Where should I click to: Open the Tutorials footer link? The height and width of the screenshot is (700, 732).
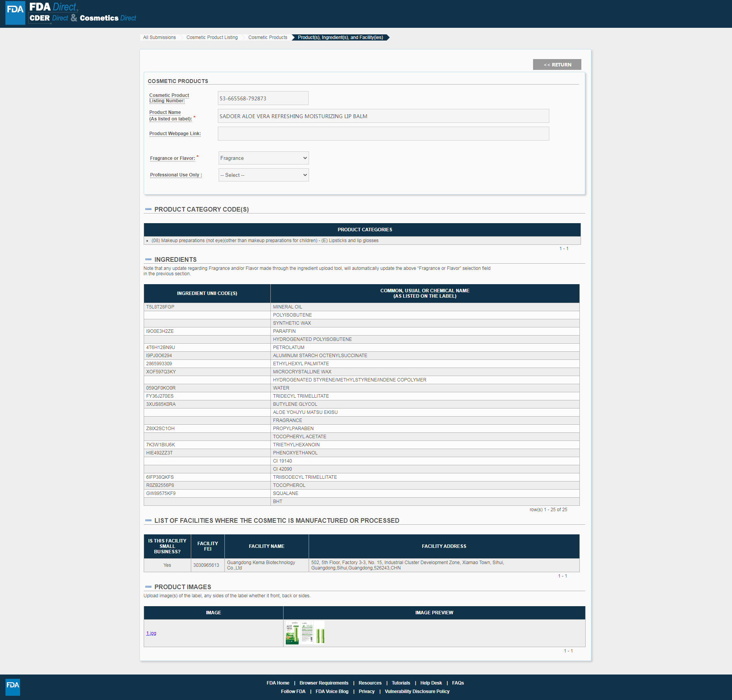[401, 683]
